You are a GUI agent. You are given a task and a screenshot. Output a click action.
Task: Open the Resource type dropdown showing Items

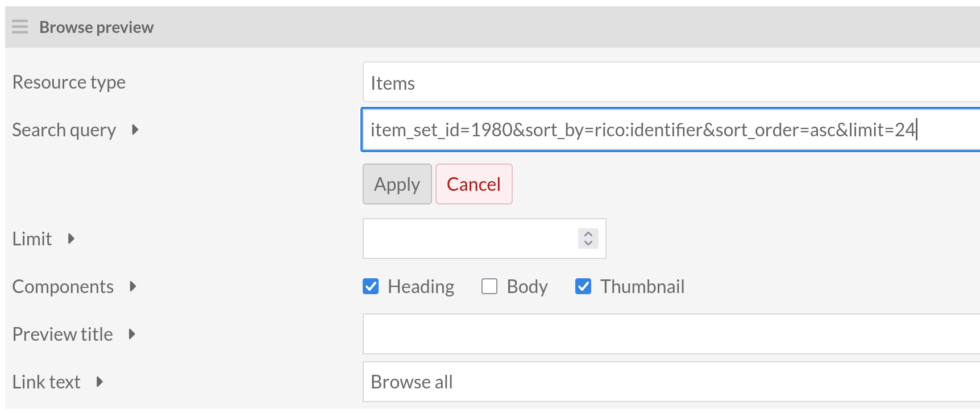tap(671, 82)
